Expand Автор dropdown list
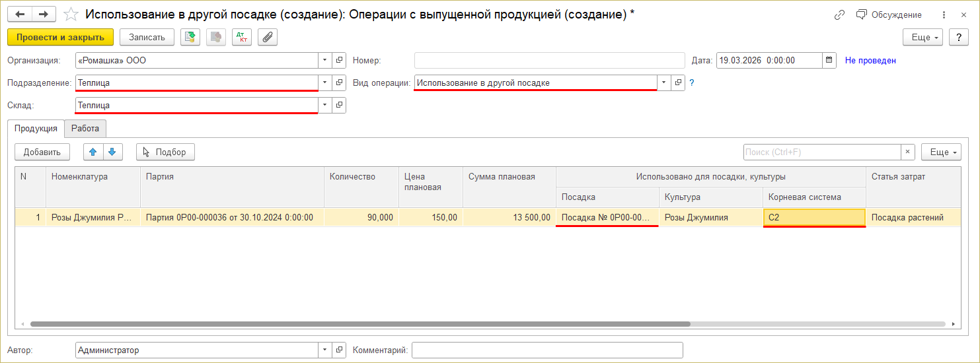The width and height of the screenshot is (980, 363). pos(324,350)
